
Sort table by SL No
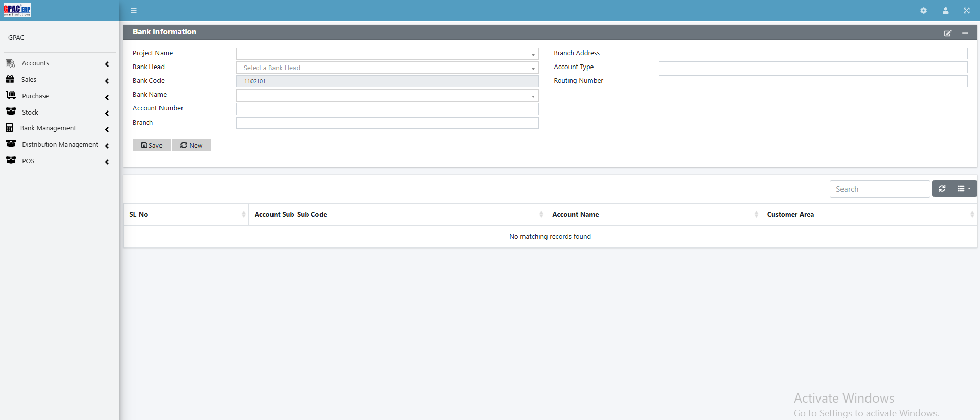(x=186, y=214)
